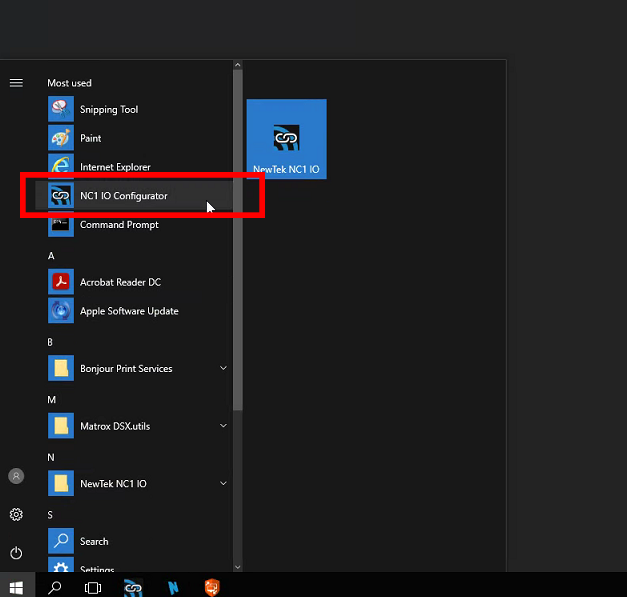Launch NC1 IO Configurator app
627x597 pixels.
(123, 196)
